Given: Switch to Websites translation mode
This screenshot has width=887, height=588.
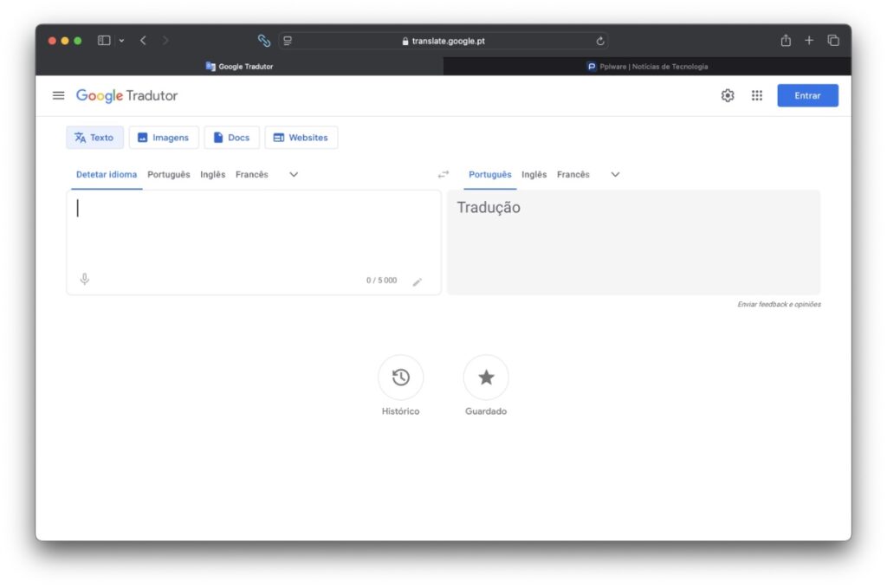Looking at the screenshot, I should [x=301, y=138].
